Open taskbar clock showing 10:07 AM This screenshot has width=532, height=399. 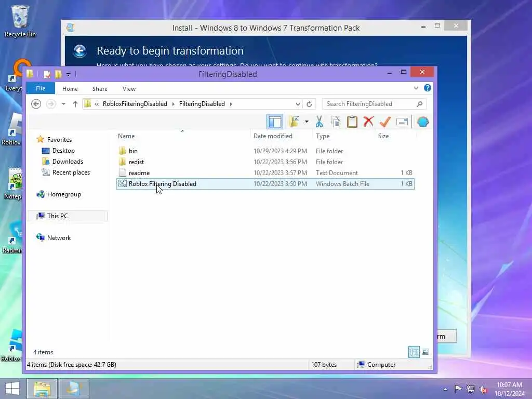(x=509, y=389)
